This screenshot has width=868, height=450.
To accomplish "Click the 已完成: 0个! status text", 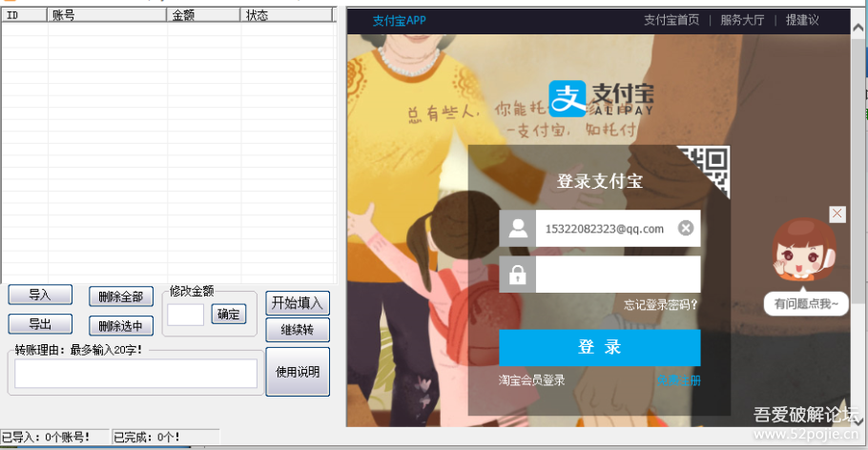I will [147, 438].
